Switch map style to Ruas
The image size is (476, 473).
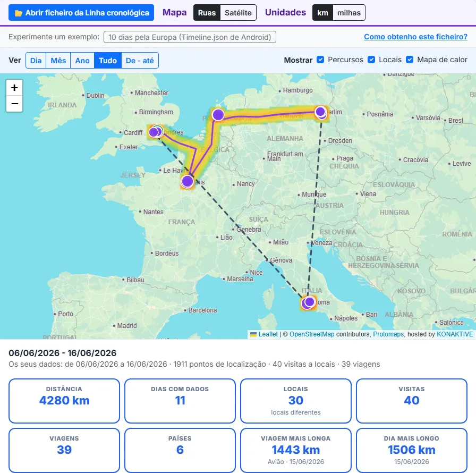[207, 13]
